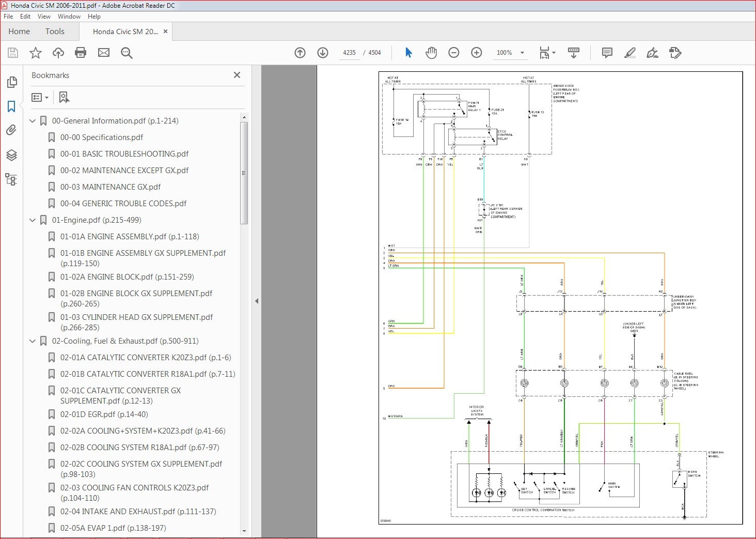Open bookmark 02-02A COOLING+SYSTEM+K20Z3.pdf
Viewport: 756px width, 539px height.
point(143,431)
